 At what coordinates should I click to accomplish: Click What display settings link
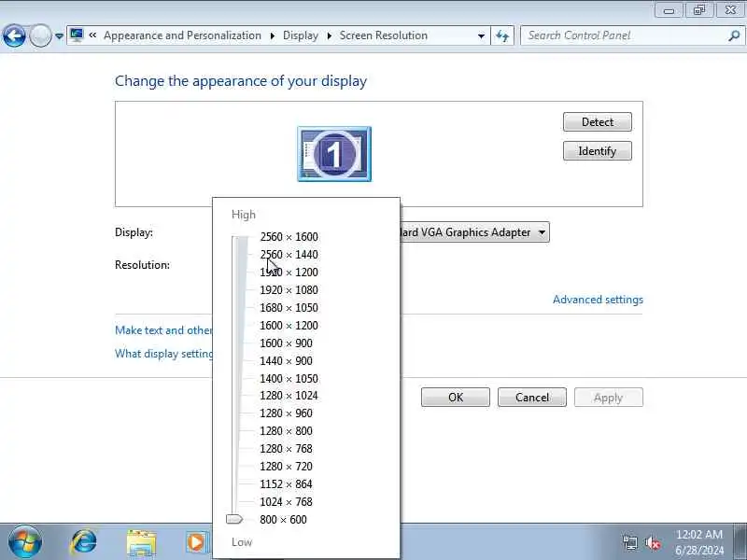click(163, 354)
